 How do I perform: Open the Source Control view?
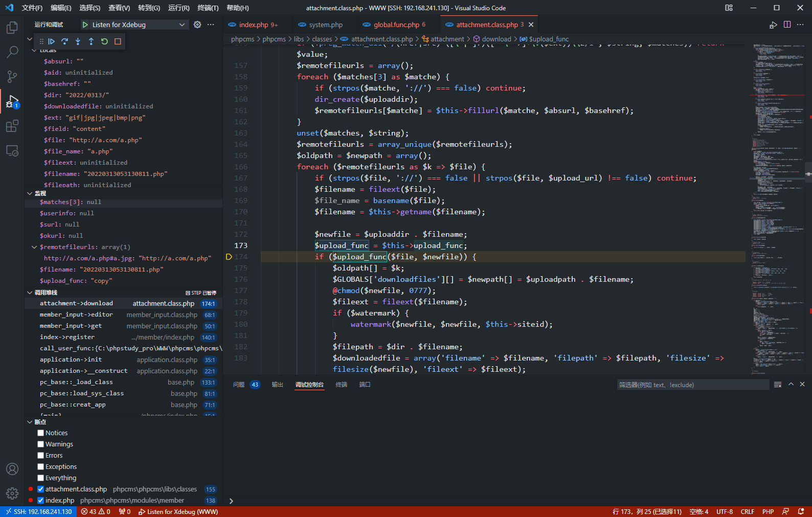[12, 77]
